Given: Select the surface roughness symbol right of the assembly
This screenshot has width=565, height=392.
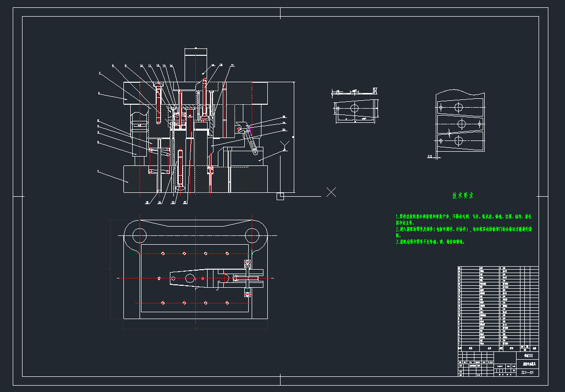Looking at the screenshot, I should (285, 145).
